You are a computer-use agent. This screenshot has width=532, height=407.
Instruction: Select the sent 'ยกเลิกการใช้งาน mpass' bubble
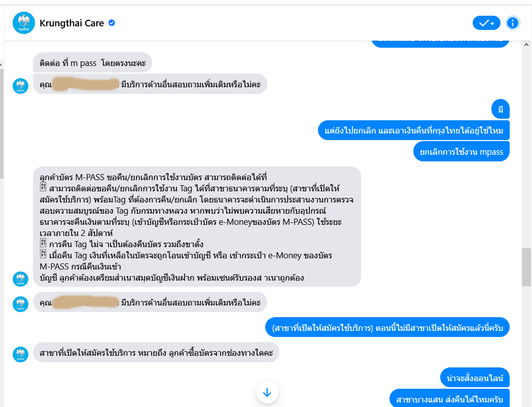[x=461, y=152]
